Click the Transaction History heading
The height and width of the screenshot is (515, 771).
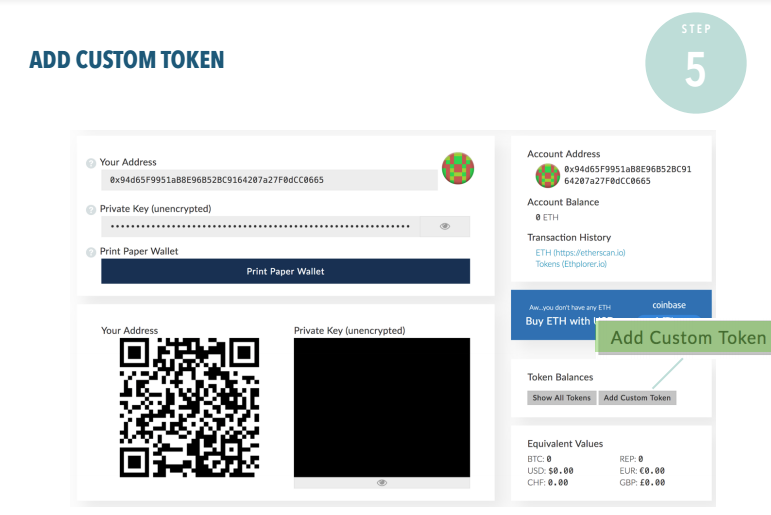pyautogui.click(x=569, y=238)
